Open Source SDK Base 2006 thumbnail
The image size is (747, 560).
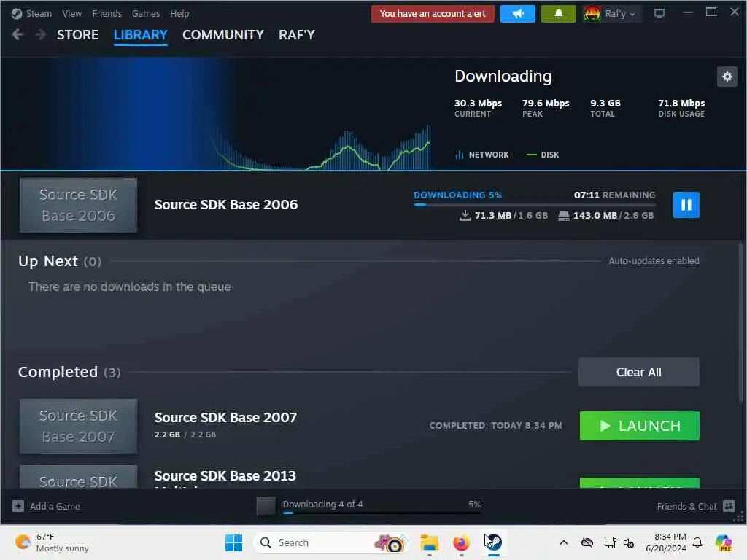coord(78,205)
